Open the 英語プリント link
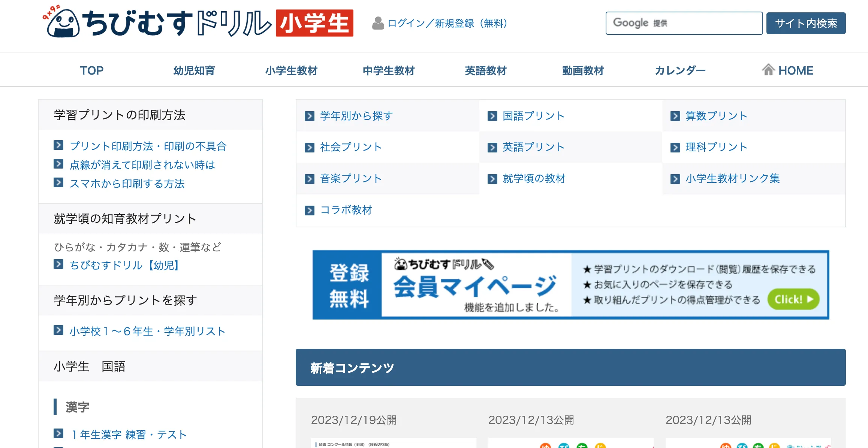The image size is (868, 448). coord(534,147)
